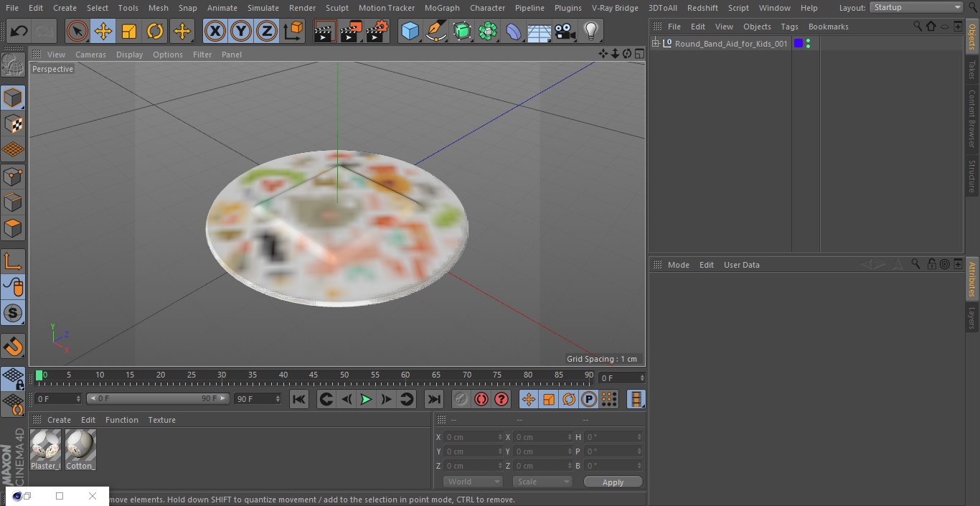Image resolution: width=980 pixels, height=506 pixels.
Task: Go to end of animation
Action: [x=434, y=399]
